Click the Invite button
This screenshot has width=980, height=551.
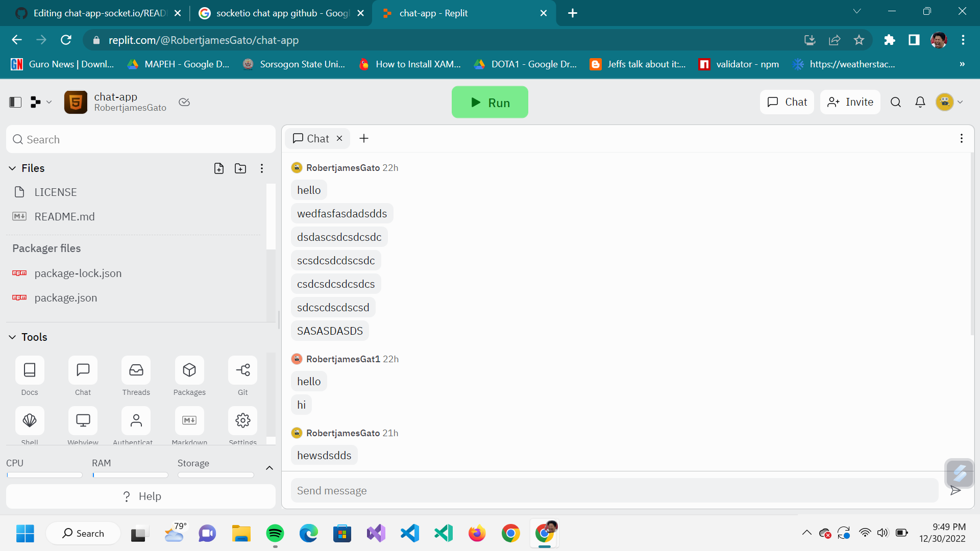(850, 102)
